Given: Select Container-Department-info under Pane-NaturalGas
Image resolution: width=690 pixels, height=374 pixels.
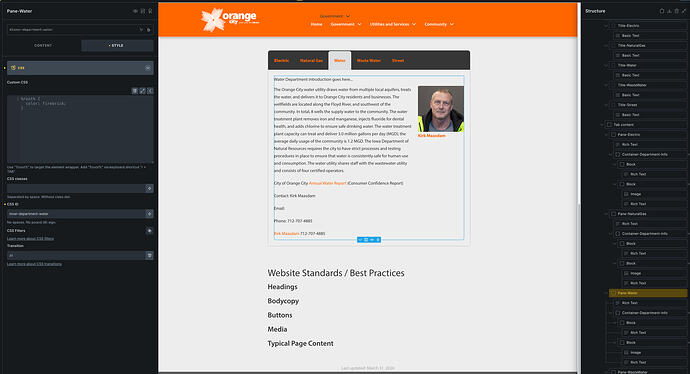Looking at the screenshot, I should click(650, 234).
